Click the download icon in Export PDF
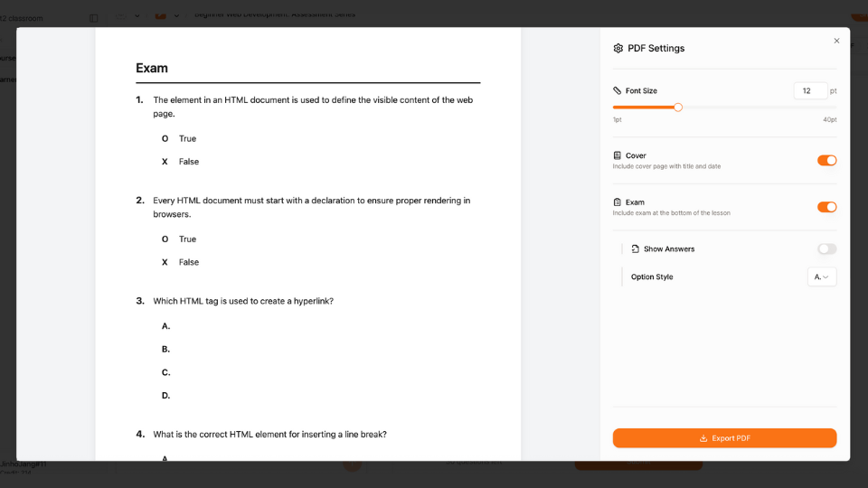The width and height of the screenshot is (868, 488). pos(703,438)
